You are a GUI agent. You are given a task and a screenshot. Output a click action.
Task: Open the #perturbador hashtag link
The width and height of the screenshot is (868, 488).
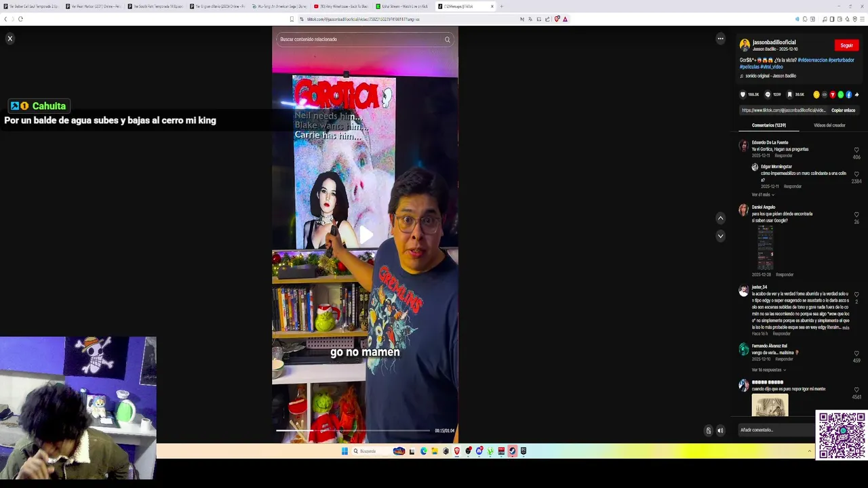[841, 60]
